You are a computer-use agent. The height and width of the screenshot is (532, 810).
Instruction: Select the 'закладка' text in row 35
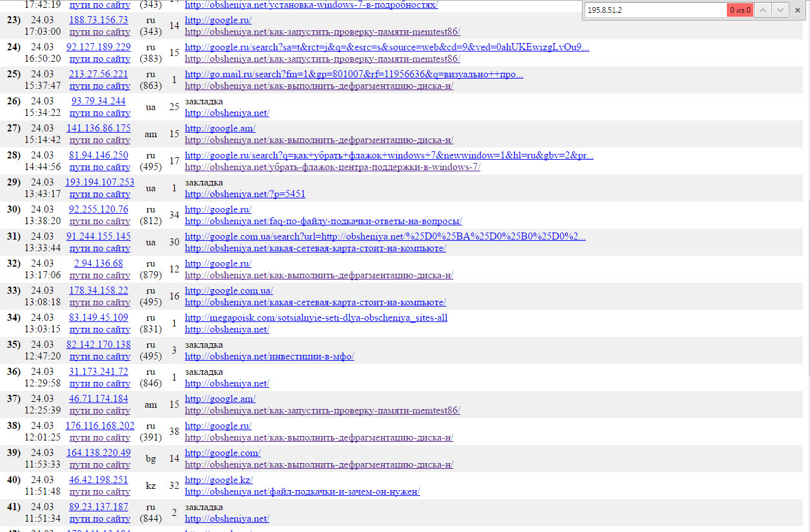pos(204,345)
